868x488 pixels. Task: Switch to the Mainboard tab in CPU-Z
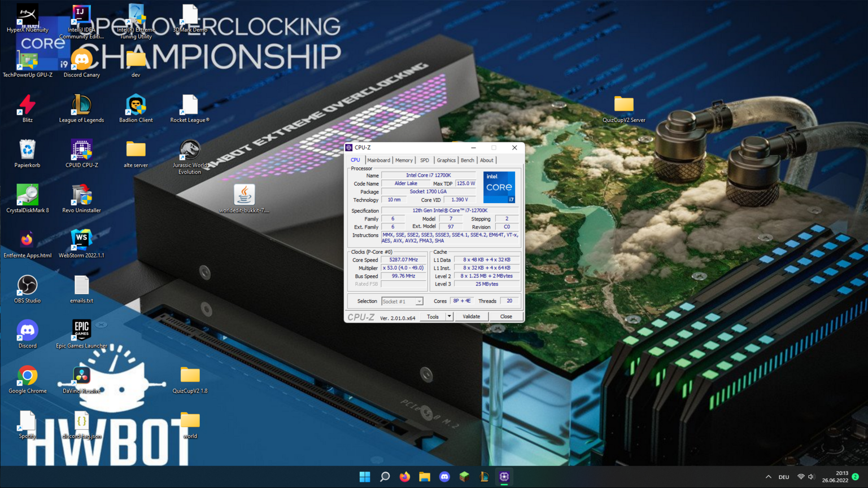point(378,160)
